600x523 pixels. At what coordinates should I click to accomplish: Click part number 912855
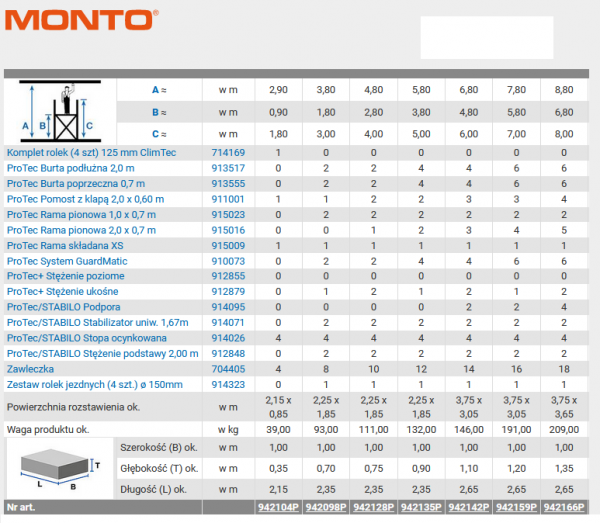228,276
